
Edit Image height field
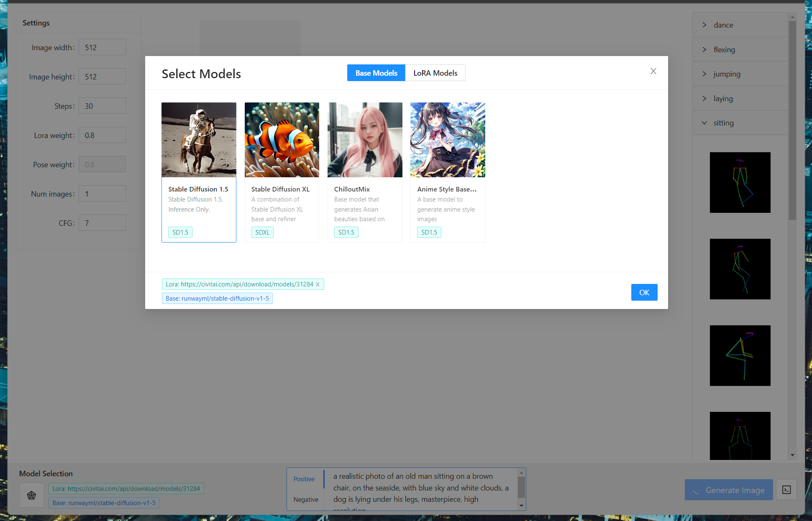pos(102,77)
